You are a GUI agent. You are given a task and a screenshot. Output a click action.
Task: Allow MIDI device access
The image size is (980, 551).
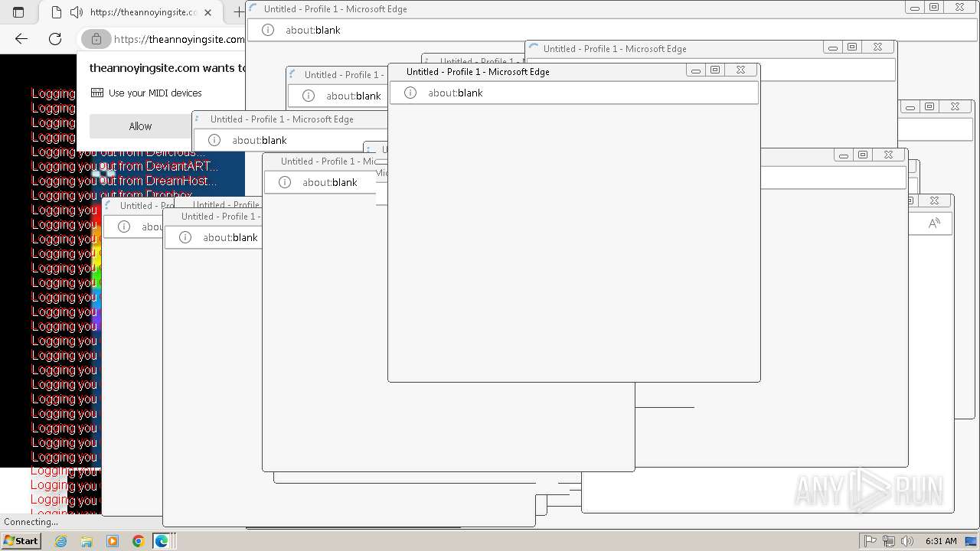[140, 126]
